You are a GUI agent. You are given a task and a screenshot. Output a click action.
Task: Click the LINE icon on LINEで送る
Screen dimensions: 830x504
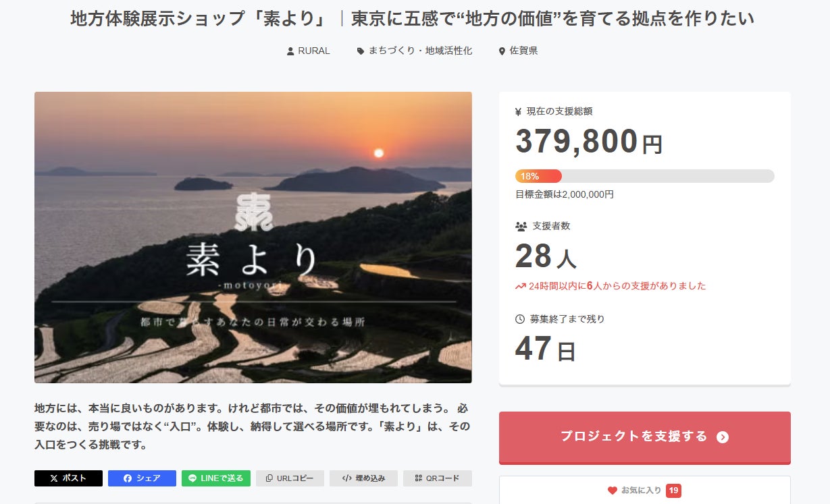pyautogui.click(x=192, y=478)
